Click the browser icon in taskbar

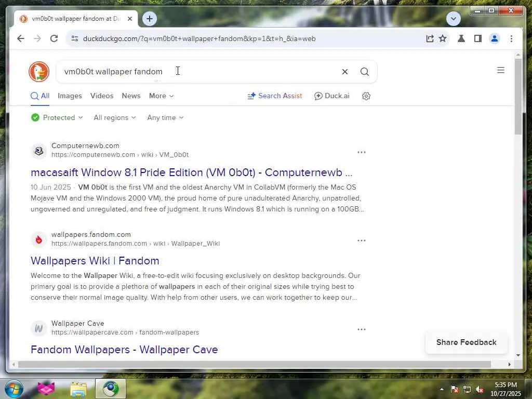click(x=111, y=389)
